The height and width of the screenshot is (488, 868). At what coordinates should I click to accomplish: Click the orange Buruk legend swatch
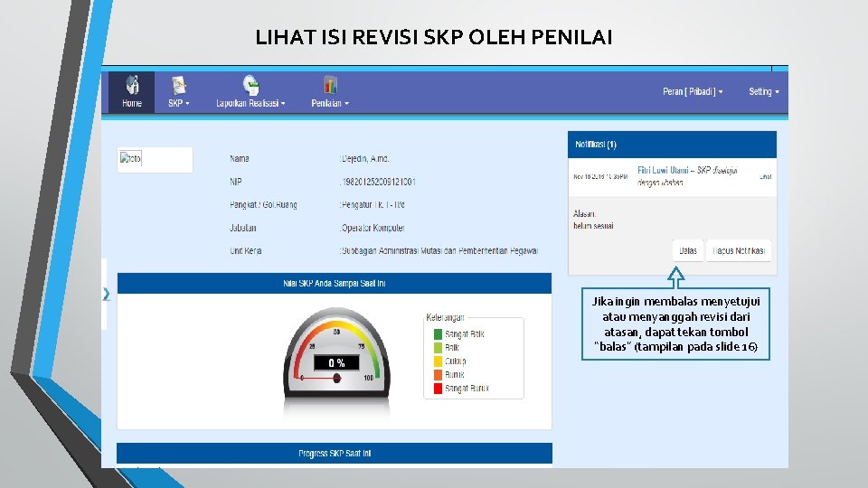tap(438, 374)
